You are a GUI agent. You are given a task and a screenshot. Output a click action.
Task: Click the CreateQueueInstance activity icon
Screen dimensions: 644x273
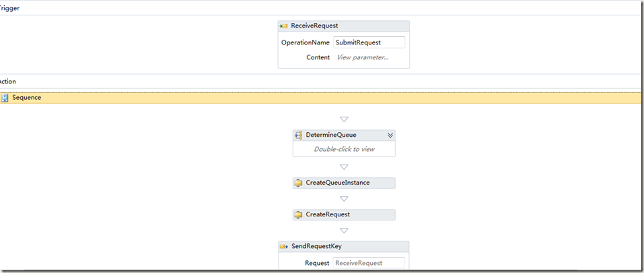click(x=299, y=183)
